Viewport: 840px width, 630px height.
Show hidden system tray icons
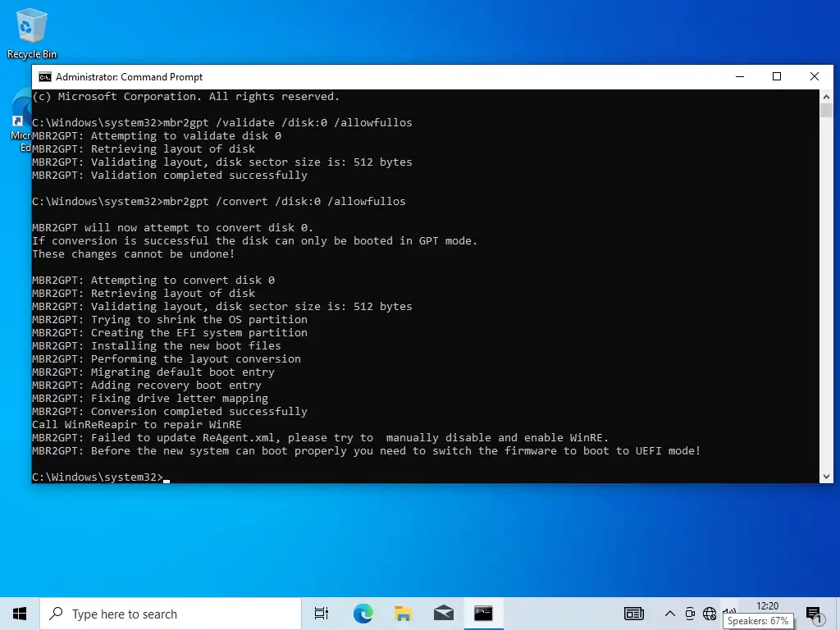pyautogui.click(x=669, y=614)
